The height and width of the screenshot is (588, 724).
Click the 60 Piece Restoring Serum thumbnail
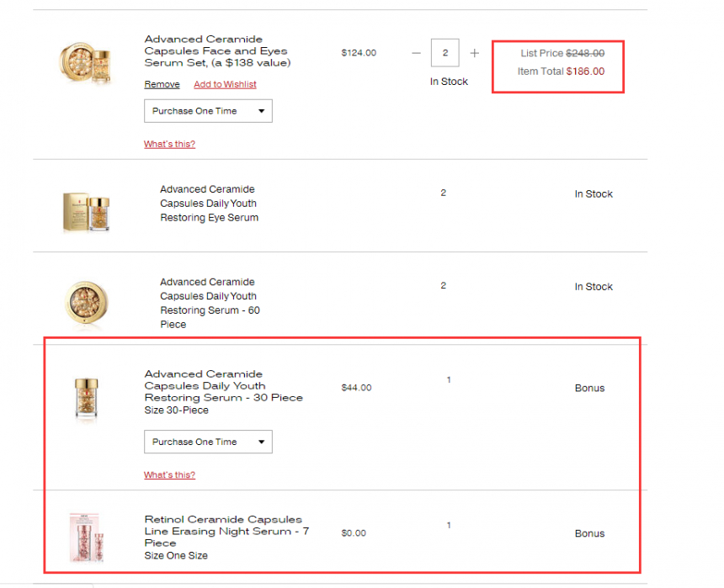87,303
